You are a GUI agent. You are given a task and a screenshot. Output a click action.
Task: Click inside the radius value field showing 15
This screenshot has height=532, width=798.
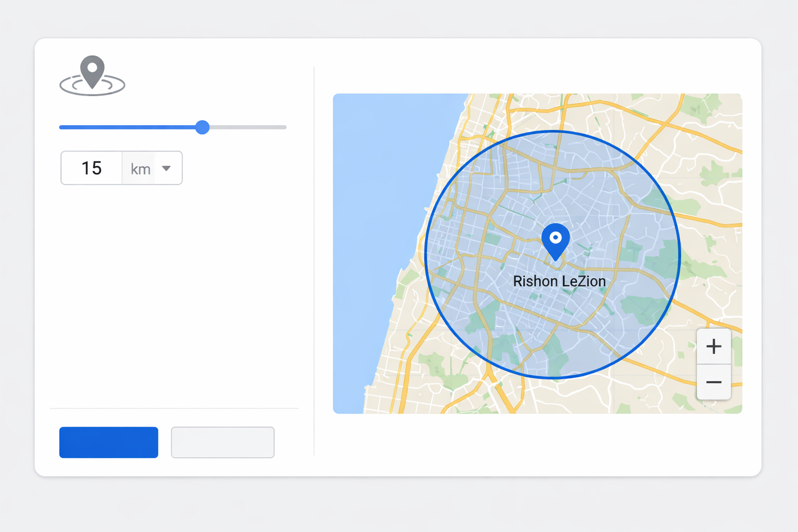pos(91,168)
